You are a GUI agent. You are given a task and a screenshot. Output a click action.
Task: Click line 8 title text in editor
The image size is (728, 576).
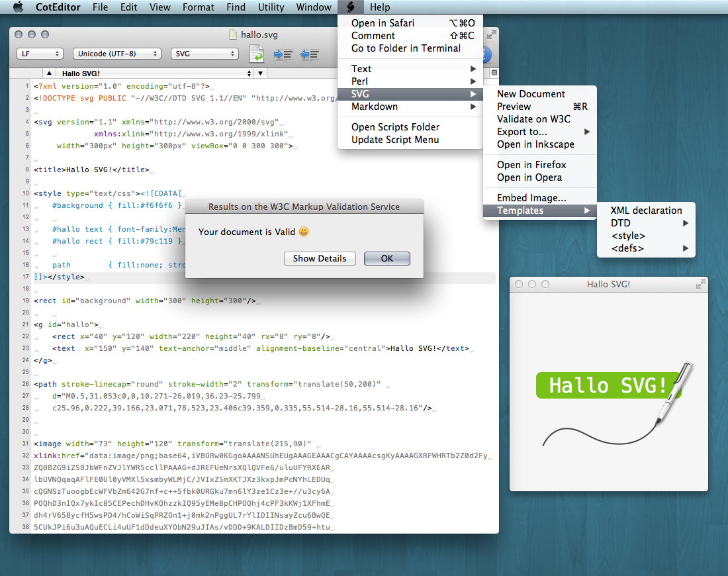tap(91, 170)
